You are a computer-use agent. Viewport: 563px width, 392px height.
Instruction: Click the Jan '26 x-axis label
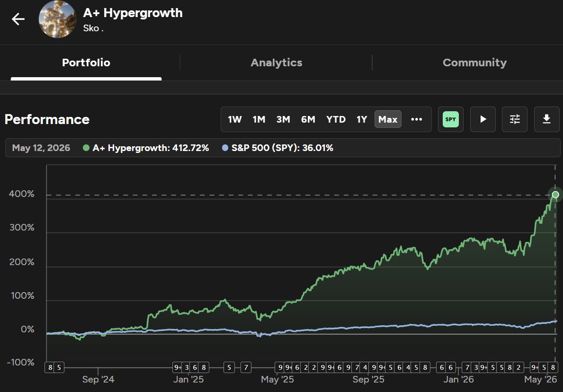[458, 379]
